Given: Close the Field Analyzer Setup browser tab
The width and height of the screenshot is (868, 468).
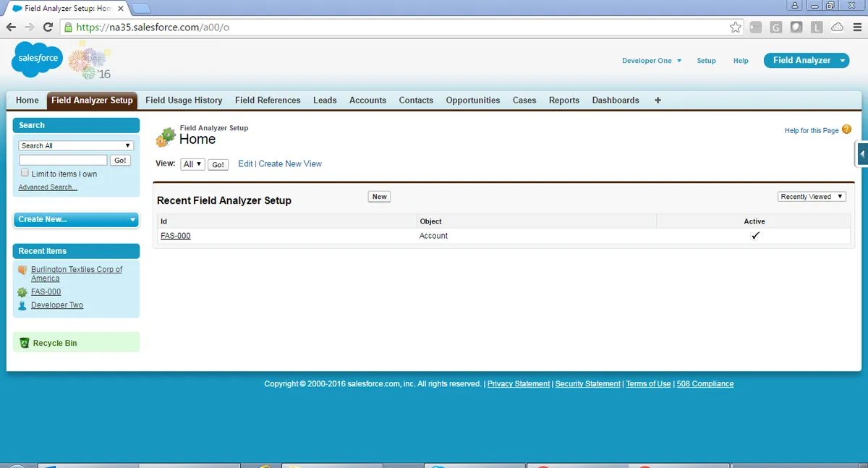Looking at the screenshot, I should tap(121, 9).
